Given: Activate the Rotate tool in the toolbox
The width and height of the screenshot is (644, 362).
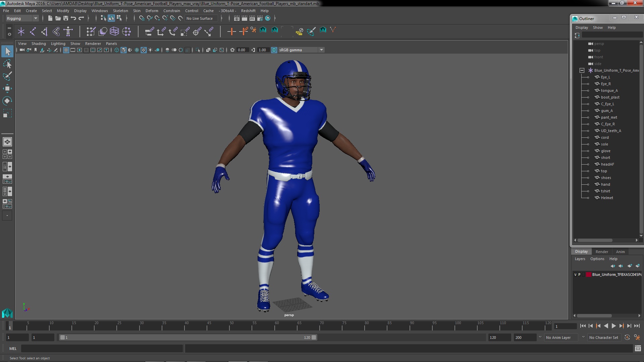Looking at the screenshot, I should pos(7,101).
